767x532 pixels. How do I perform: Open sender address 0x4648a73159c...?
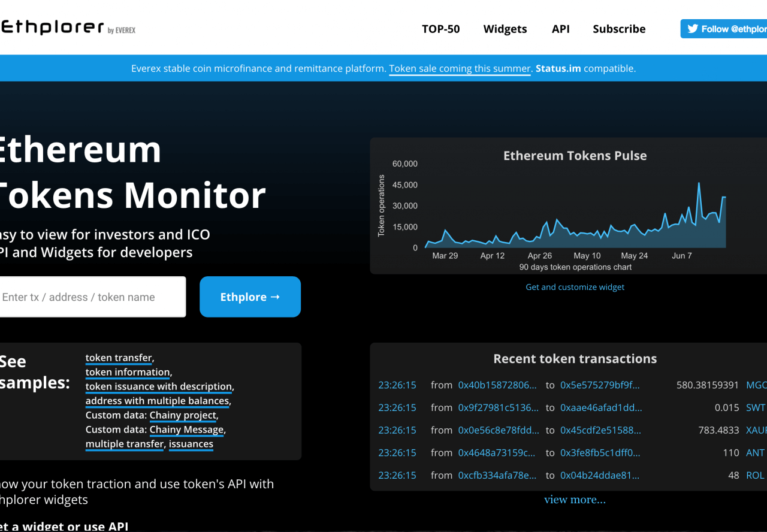(x=497, y=453)
